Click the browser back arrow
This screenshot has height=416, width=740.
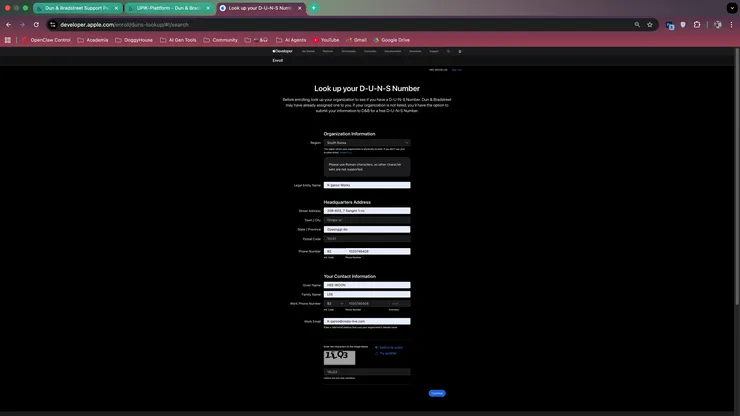(8, 24)
